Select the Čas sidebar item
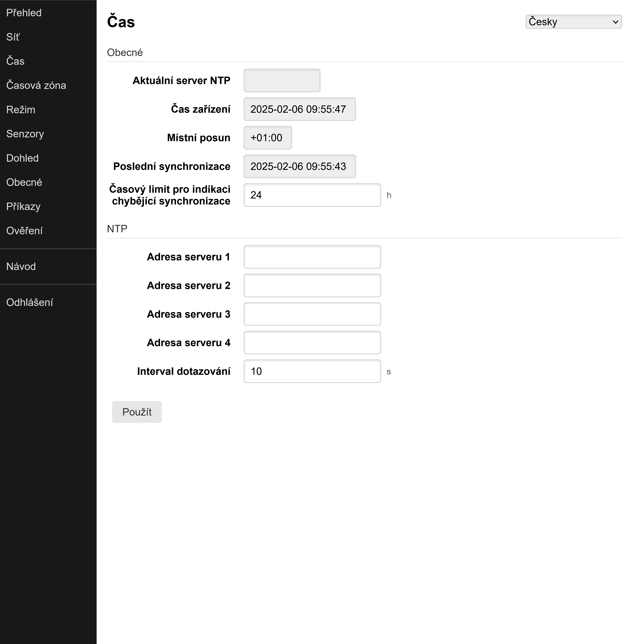 (15, 61)
